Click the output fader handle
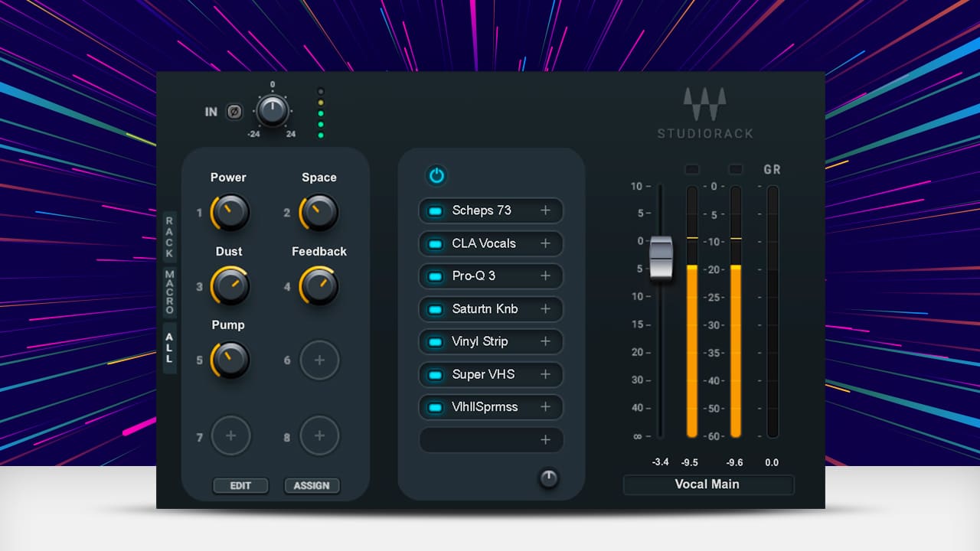 661,259
